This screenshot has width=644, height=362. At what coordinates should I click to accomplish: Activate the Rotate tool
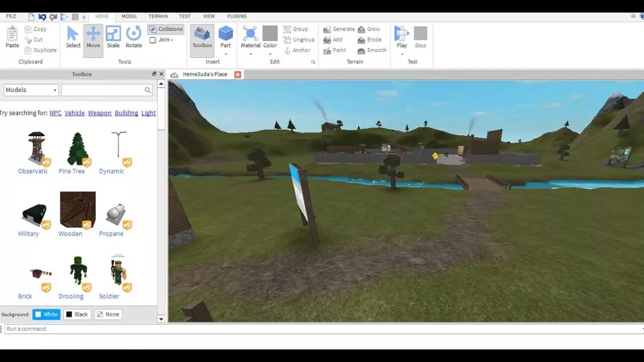coord(133,38)
